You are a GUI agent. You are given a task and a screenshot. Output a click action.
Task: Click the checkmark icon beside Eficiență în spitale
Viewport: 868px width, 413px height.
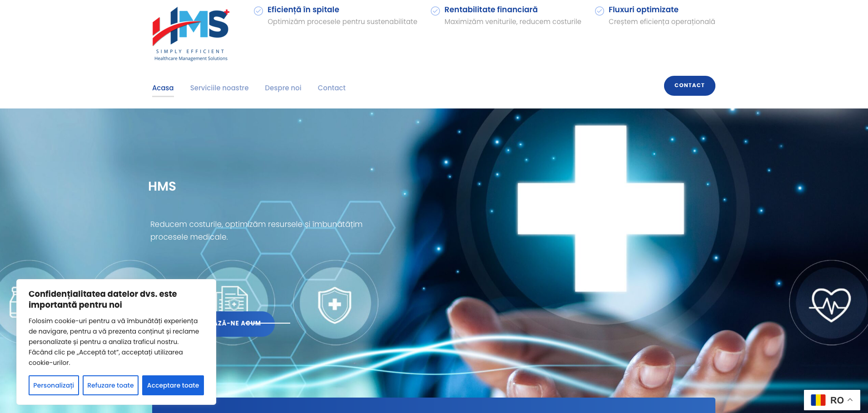tap(258, 10)
